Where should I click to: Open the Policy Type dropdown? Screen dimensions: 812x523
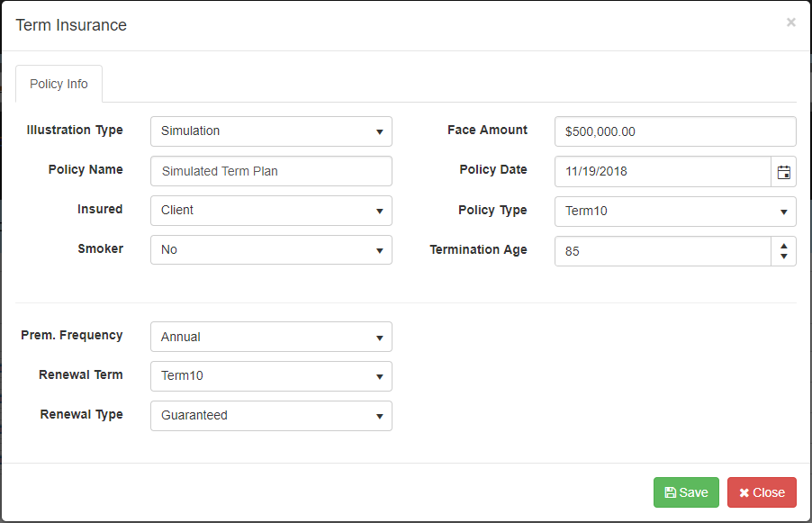click(675, 211)
